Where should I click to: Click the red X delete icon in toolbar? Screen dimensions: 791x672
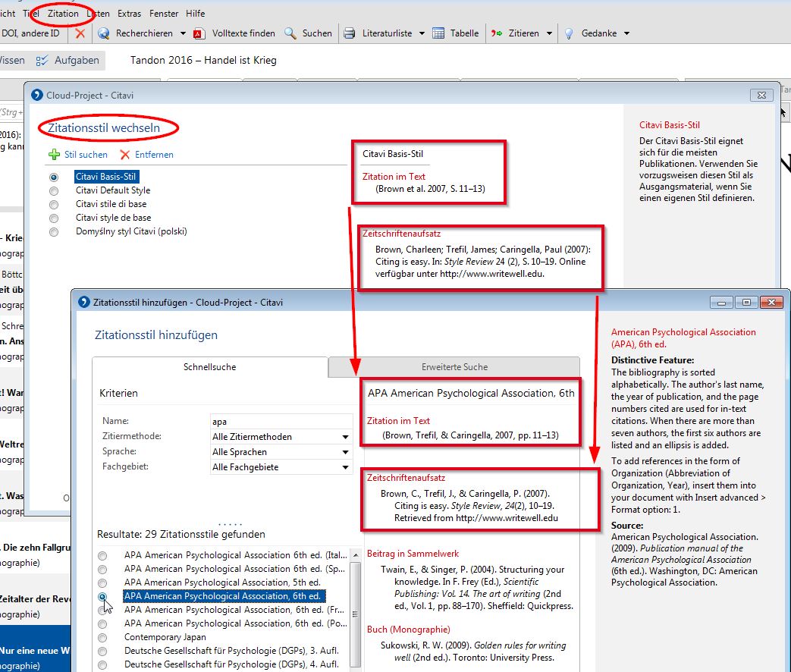[x=80, y=33]
